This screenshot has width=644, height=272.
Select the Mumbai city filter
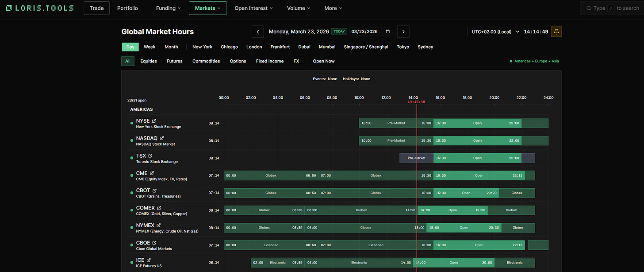click(x=327, y=47)
